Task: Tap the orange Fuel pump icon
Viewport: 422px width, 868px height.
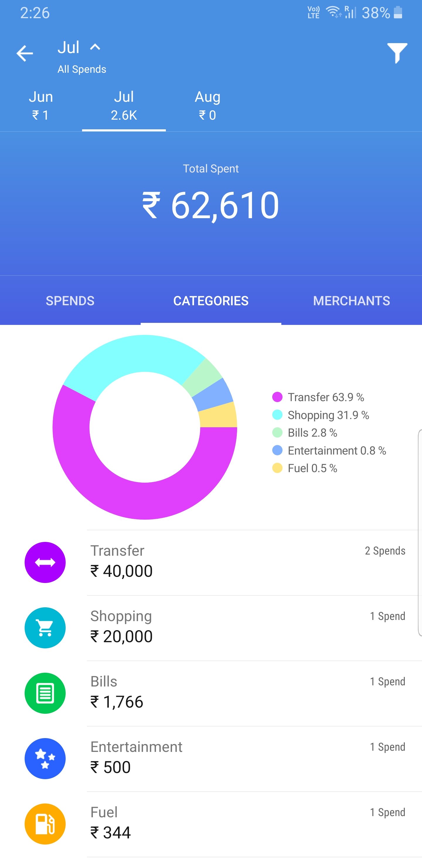Action: point(45,823)
